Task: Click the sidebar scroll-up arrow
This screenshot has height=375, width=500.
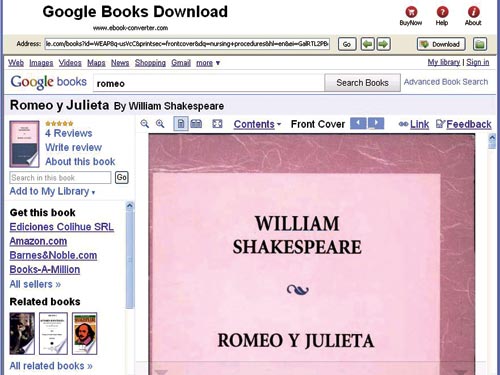Action: 130,206
